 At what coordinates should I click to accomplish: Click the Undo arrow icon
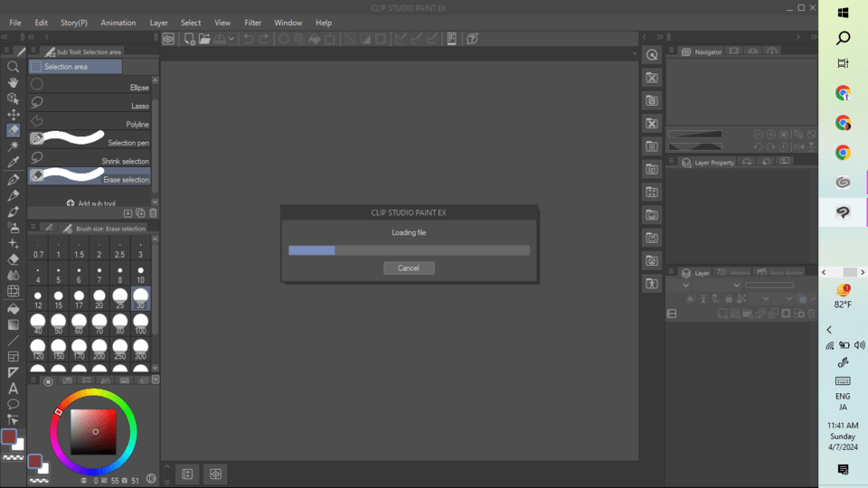pos(249,39)
